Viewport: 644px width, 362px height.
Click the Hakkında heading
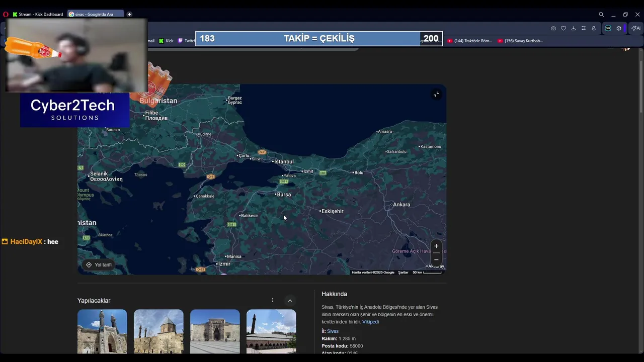(x=334, y=294)
